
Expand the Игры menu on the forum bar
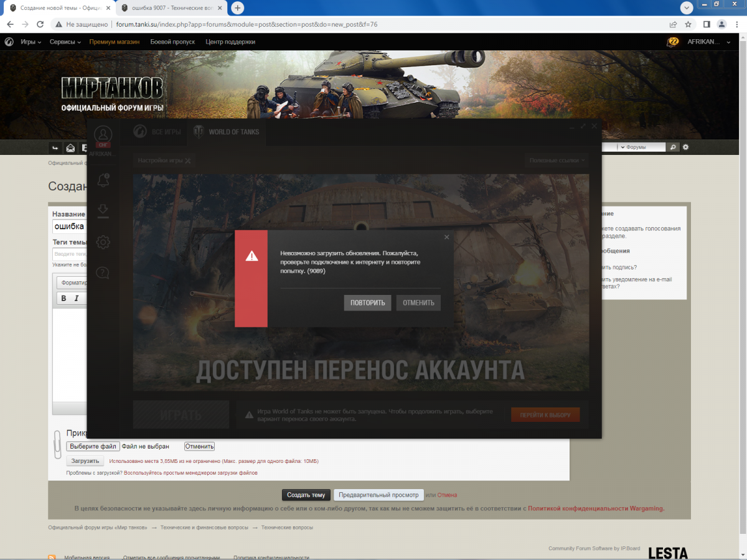(31, 42)
